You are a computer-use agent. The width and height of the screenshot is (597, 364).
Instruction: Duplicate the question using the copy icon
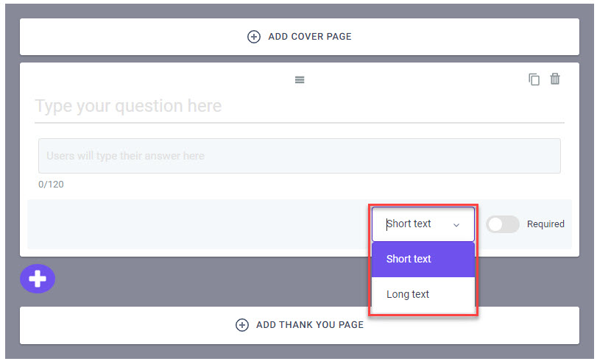(x=534, y=79)
